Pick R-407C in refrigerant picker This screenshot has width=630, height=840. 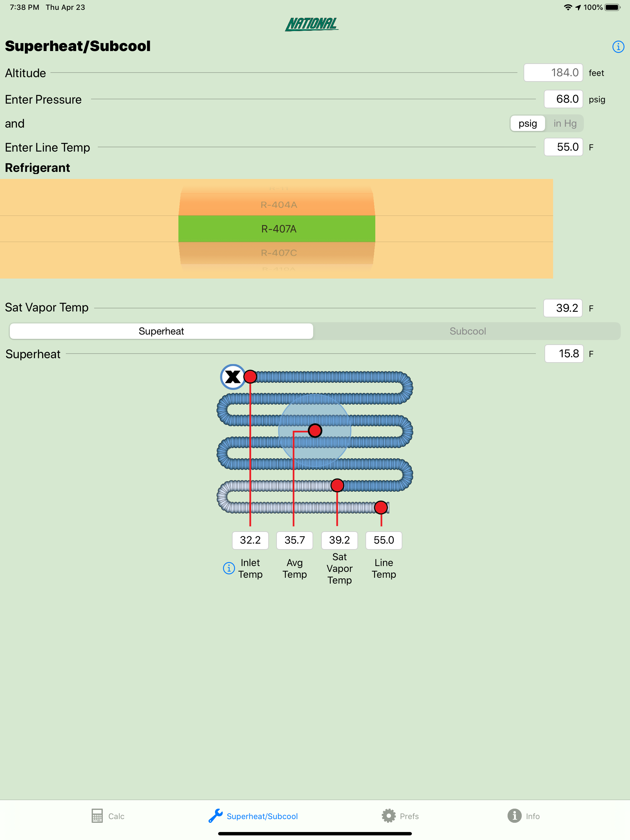point(278,253)
